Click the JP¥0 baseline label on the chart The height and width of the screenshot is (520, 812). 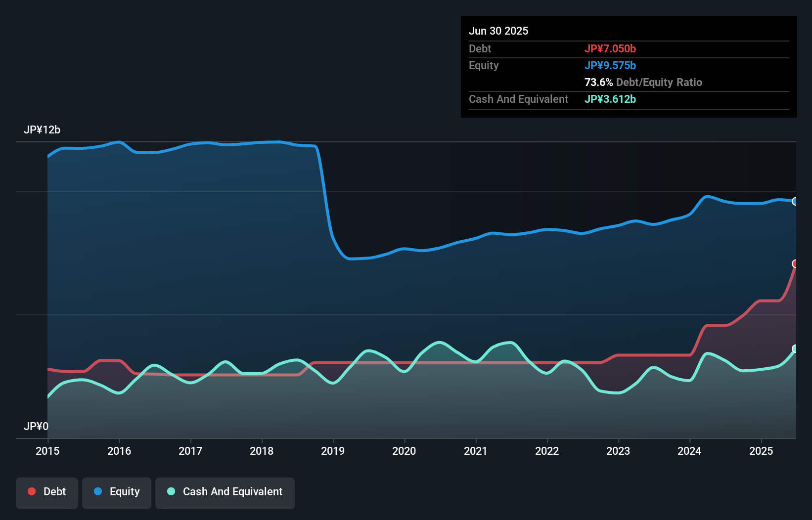[x=36, y=427]
